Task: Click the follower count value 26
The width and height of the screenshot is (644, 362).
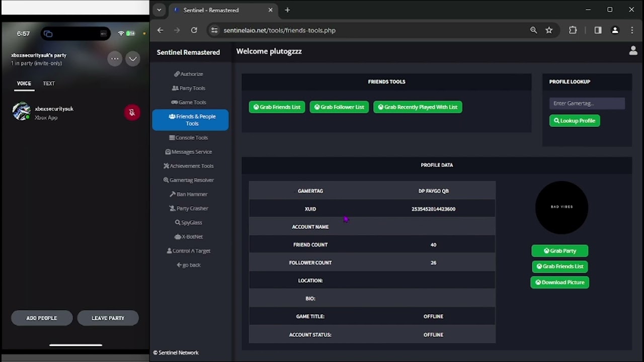Action: coord(433,263)
